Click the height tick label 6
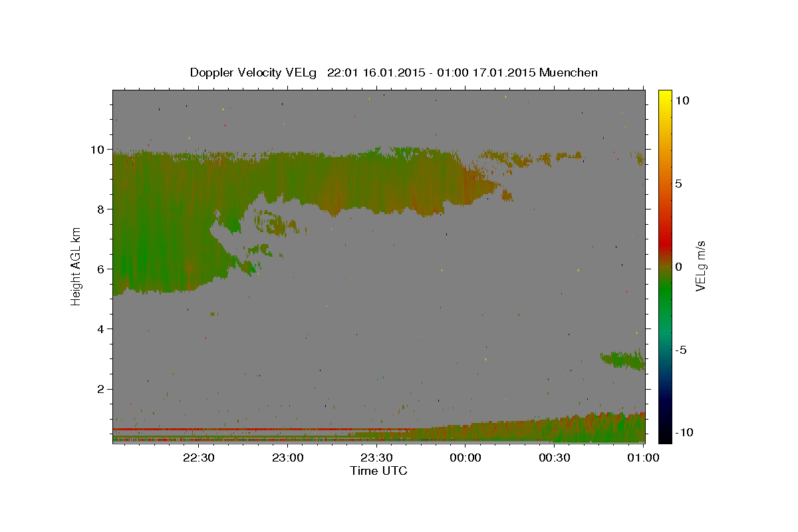The width and height of the screenshot is (798, 532). 101,269
